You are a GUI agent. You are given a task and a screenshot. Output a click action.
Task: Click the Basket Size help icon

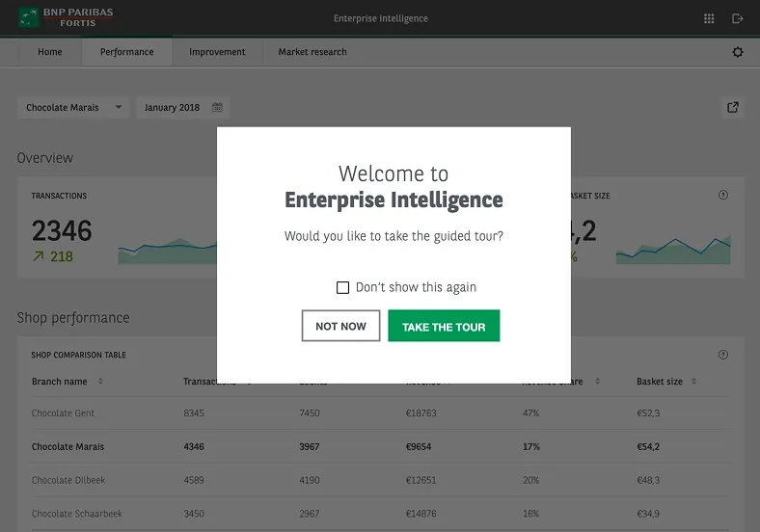722,195
